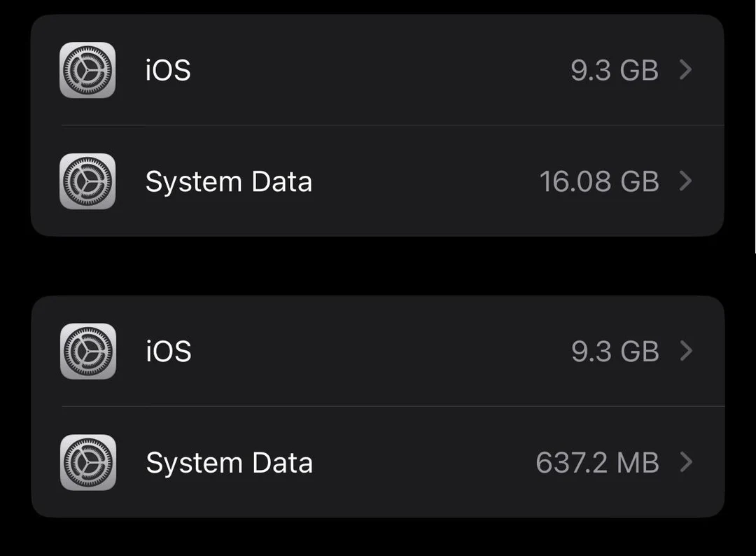Image resolution: width=756 pixels, height=556 pixels.
Task: Tap the 16.08 GB size value
Action: tap(598, 181)
